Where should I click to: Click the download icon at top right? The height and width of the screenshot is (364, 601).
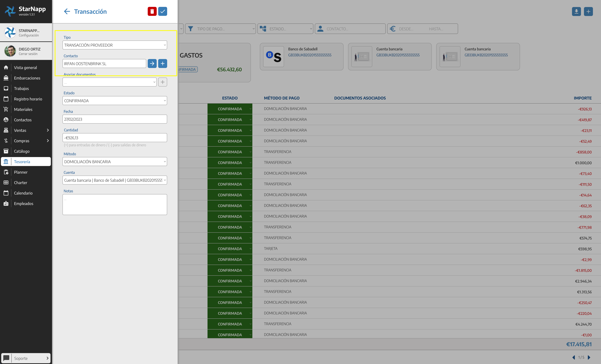(x=576, y=12)
